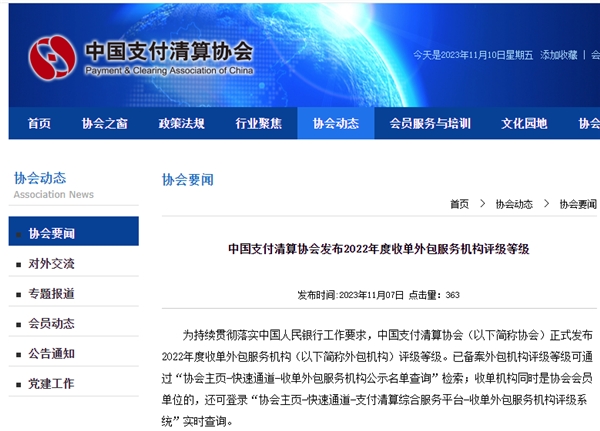Click the 协会要闻 breadcrumb link
This screenshot has width=600, height=431.
tap(578, 204)
